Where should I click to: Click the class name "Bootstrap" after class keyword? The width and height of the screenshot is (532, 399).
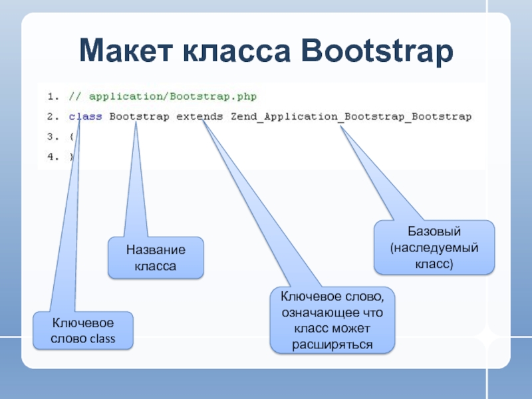pos(139,117)
